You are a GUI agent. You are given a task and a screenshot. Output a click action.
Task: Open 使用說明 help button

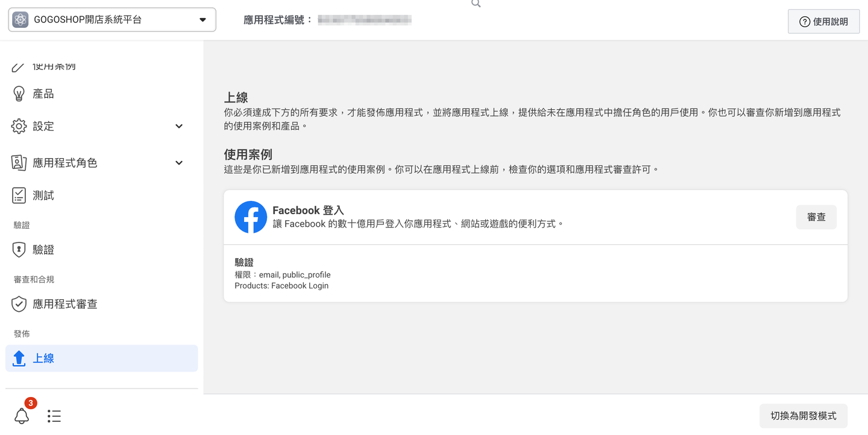click(x=823, y=22)
